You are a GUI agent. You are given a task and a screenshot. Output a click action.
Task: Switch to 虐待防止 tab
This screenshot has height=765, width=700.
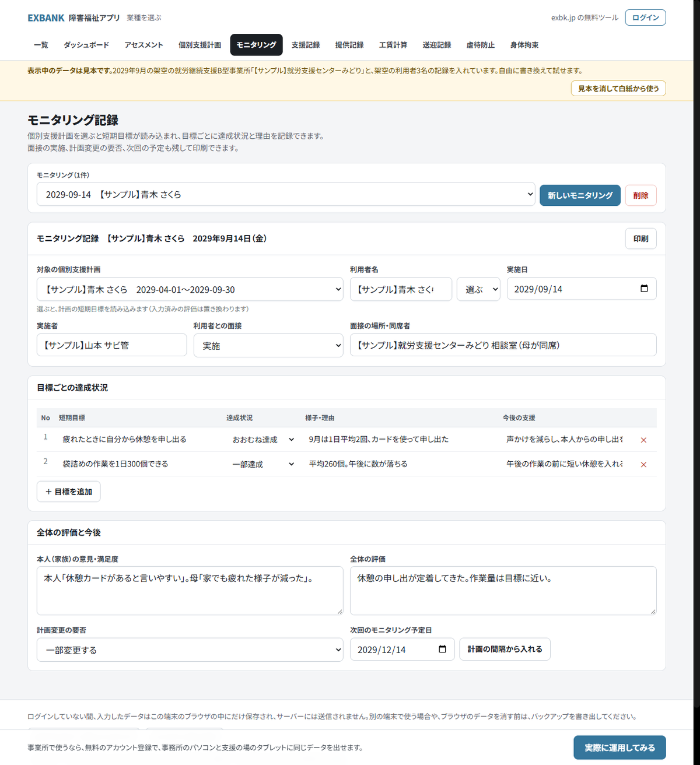click(x=481, y=45)
